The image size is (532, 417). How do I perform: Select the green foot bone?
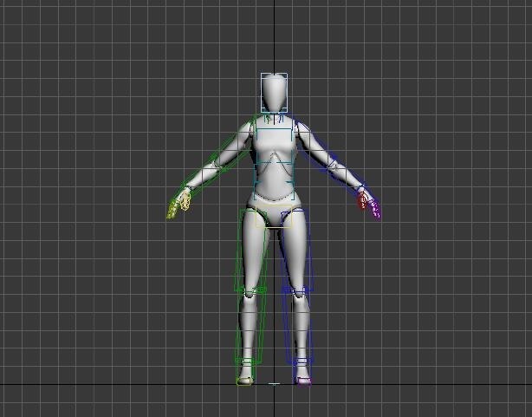[x=245, y=372]
